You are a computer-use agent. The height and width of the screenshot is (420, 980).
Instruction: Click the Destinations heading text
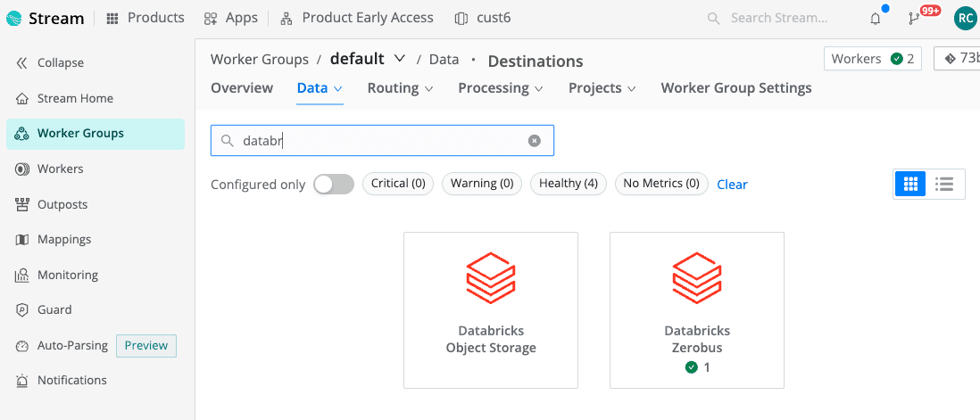535,62
